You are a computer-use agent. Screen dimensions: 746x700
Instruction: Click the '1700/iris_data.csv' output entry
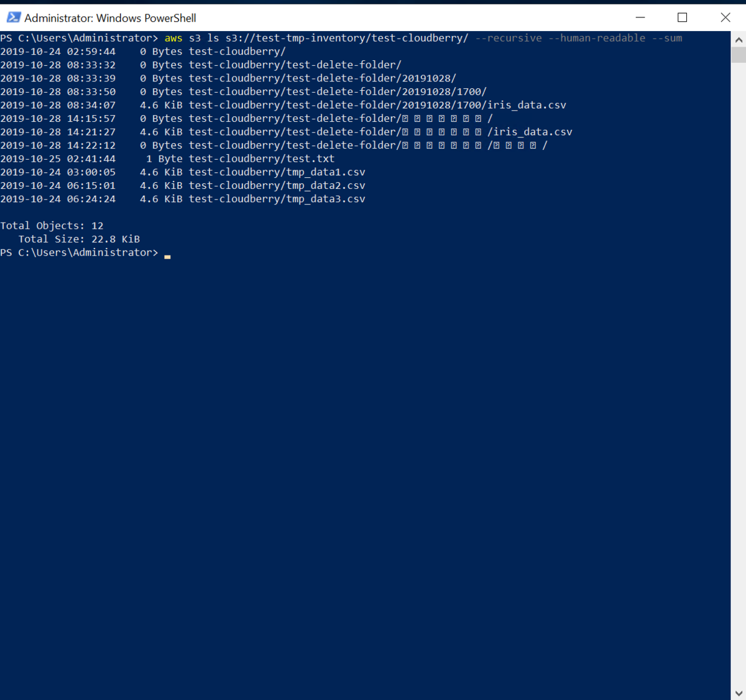[377, 105]
